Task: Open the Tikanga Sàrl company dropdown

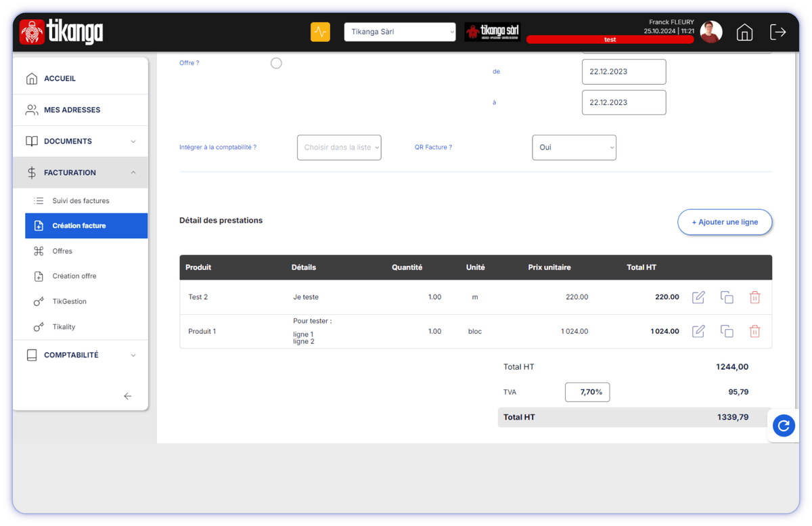Action: point(400,32)
